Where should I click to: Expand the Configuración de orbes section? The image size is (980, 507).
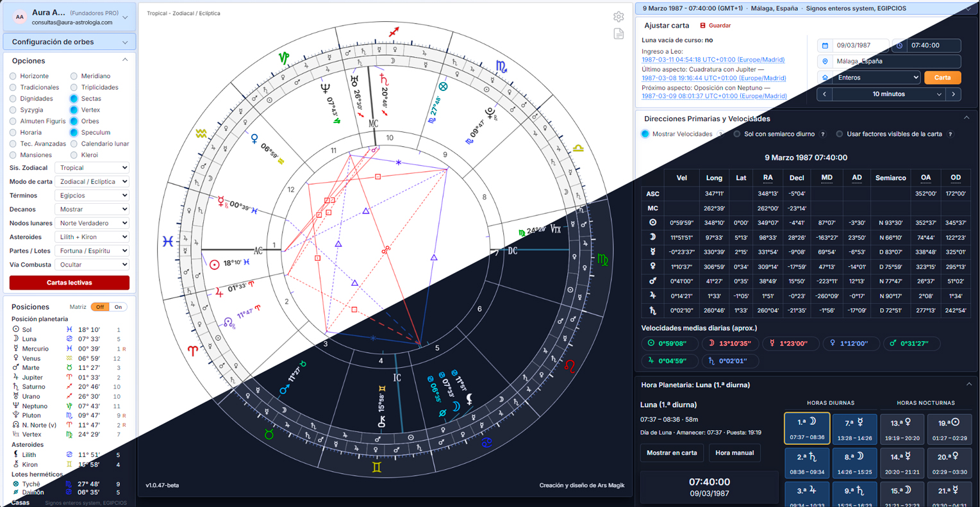pyautogui.click(x=69, y=42)
